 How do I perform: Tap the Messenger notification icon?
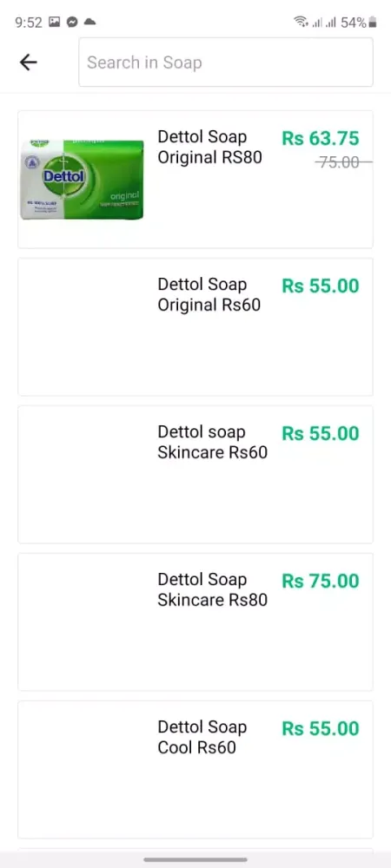tap(72, 23)
